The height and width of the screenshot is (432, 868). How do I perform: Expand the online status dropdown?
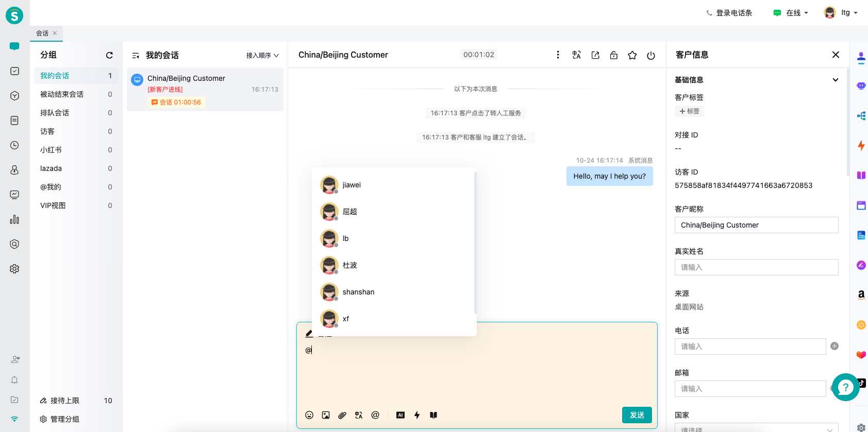791,13
